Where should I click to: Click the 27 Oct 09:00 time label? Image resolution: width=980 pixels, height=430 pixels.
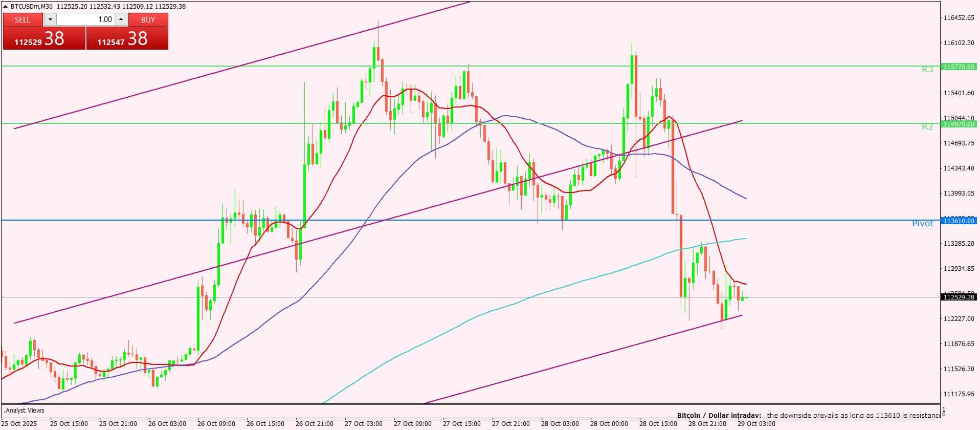click(413, 424)
